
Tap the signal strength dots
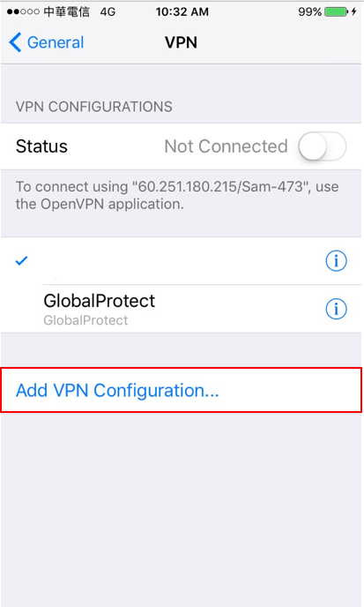click(23, 11)
